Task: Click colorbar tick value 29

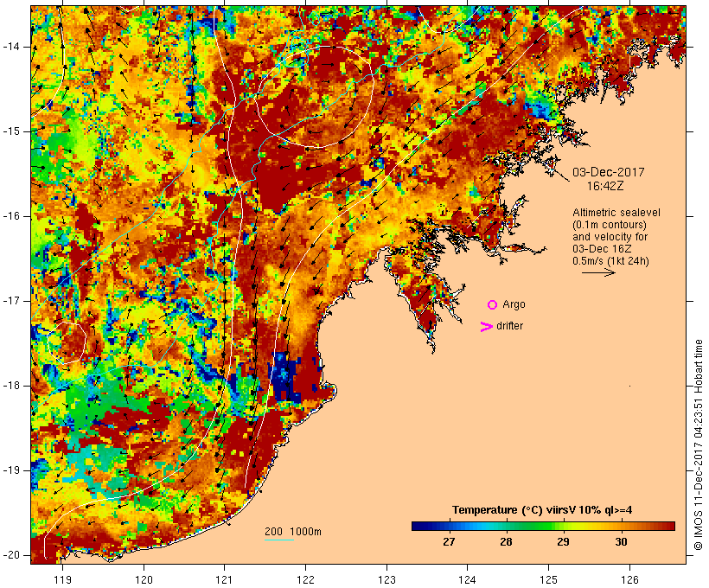Action: pyautogui.click(x=563, y=542)
